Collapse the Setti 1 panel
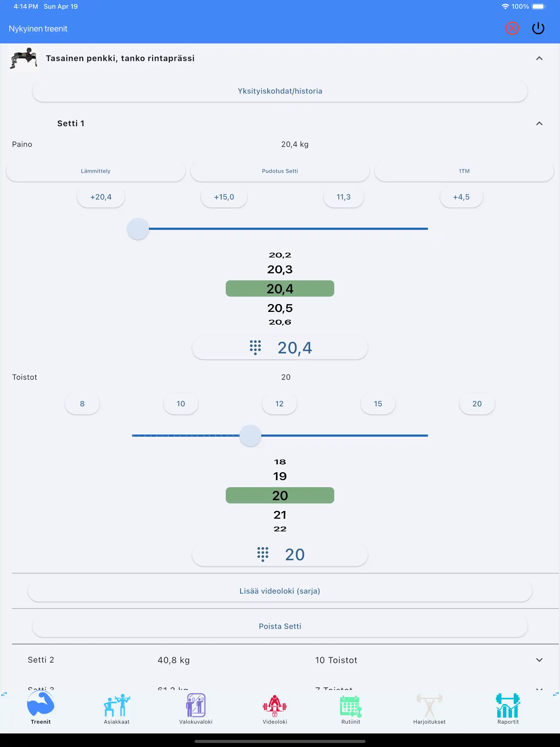The image size is (560, 747). pos(539,124)
